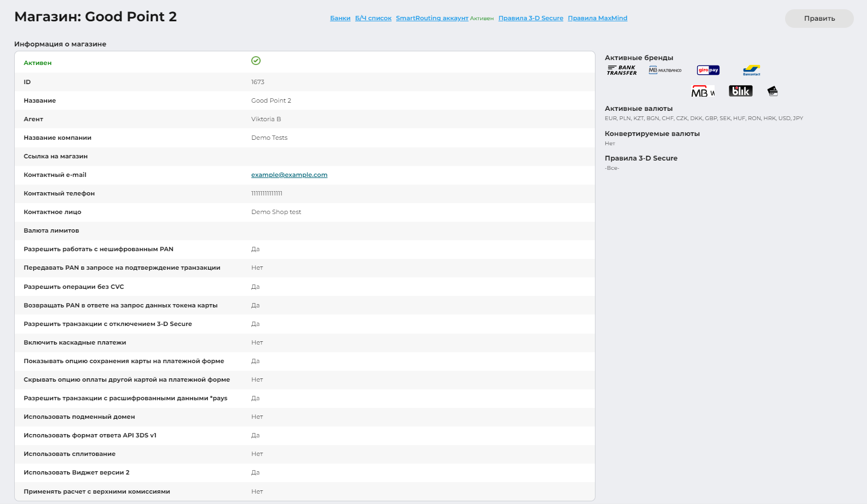Click the Demo Tests company name
Viewport: 867px width, 504px height.
[x=269, y=138]
